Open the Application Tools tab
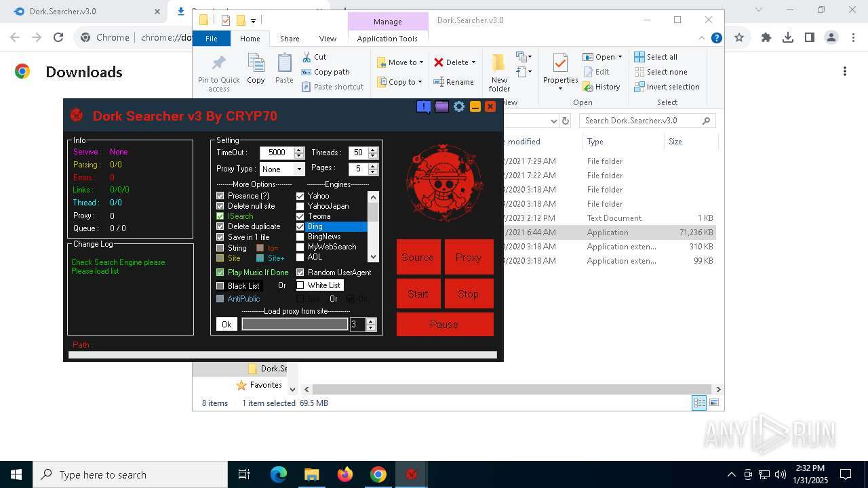 pyautogui.click(x=387, y=39)
